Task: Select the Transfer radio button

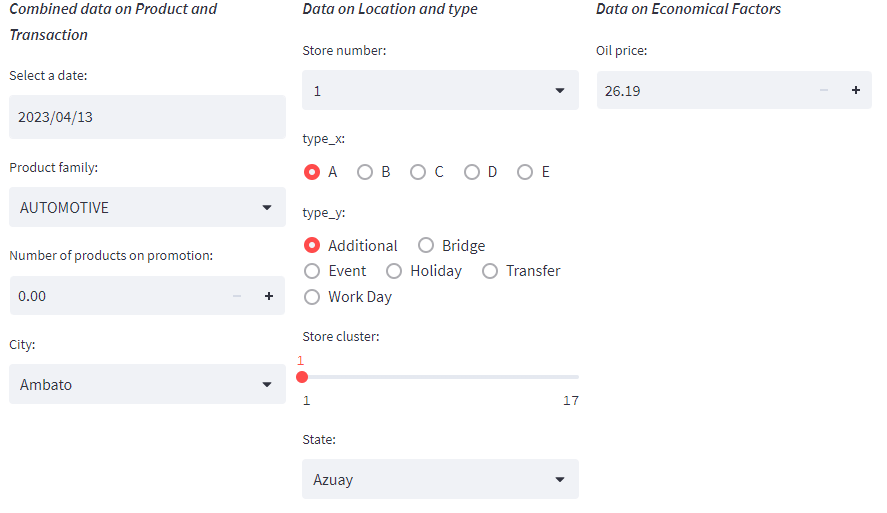Action: coord(490,271)
